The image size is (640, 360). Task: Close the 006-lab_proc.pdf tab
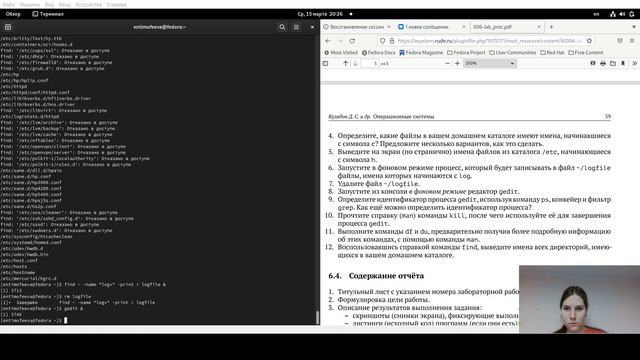539,27
